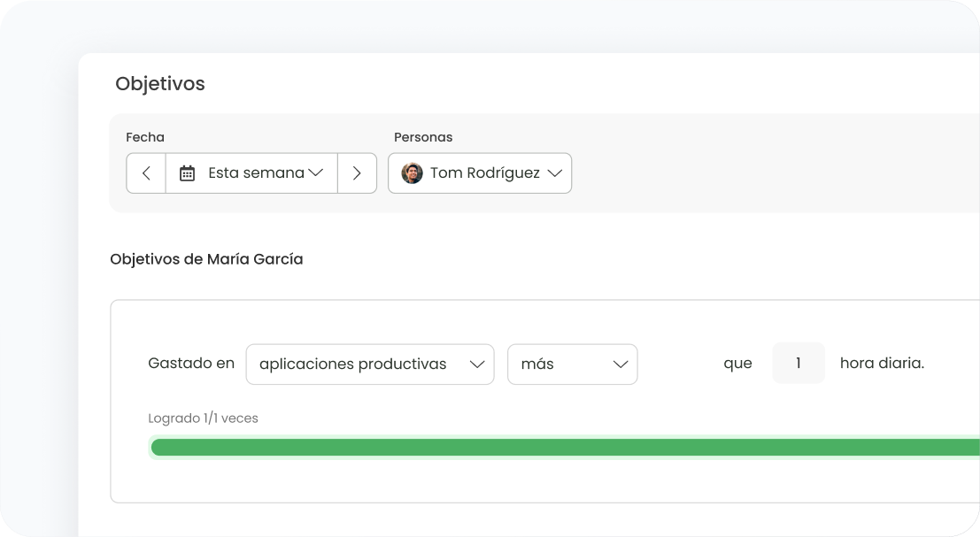
Task: Click Tom Rodríguez's avatar photo
Action: point(412,173)
